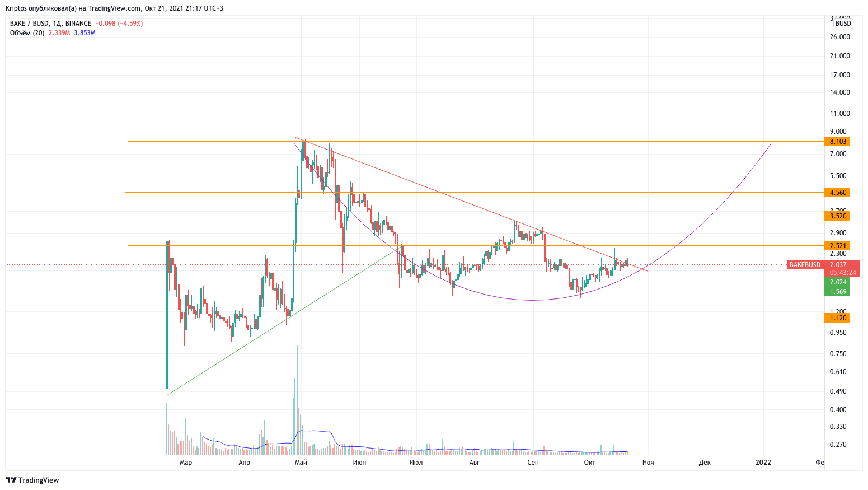Click the 2022 label on time axis

click(763, 463)
